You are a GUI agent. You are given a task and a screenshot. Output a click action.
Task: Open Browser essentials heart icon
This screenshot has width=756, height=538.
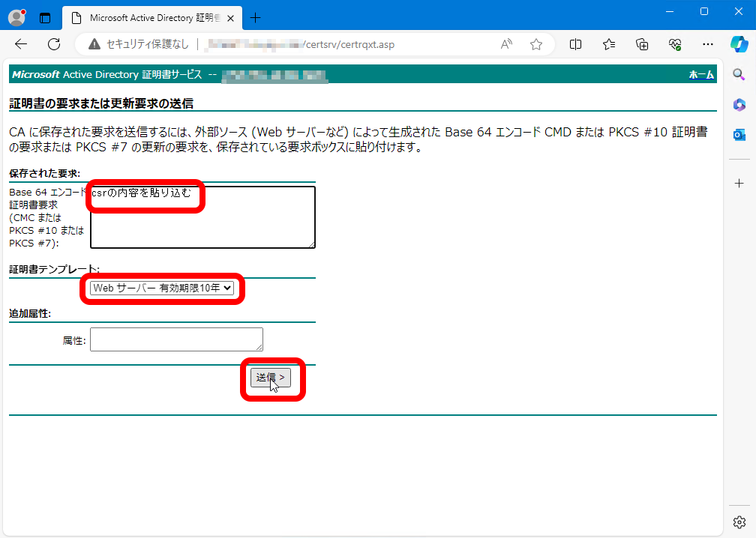pyautogui.click(x=675, y=44)
